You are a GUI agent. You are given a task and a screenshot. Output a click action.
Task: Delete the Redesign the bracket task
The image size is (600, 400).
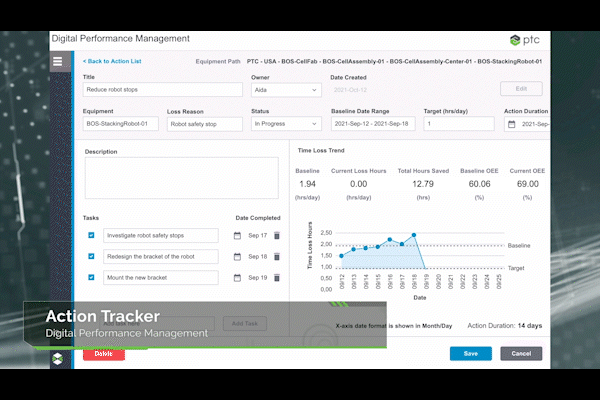coord(277,256)
